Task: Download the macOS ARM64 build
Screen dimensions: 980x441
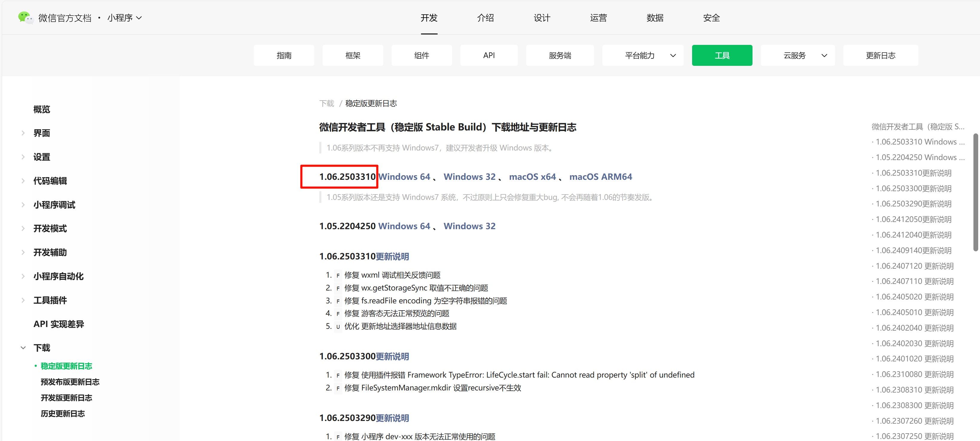Action: tap(600, 177)
